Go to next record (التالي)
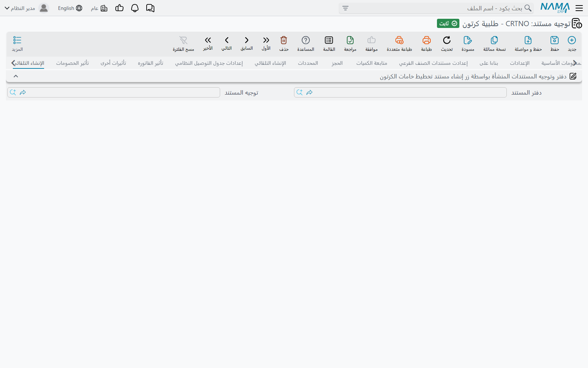Viewport: 588px width, 368px height. click(x=227, y=43)
